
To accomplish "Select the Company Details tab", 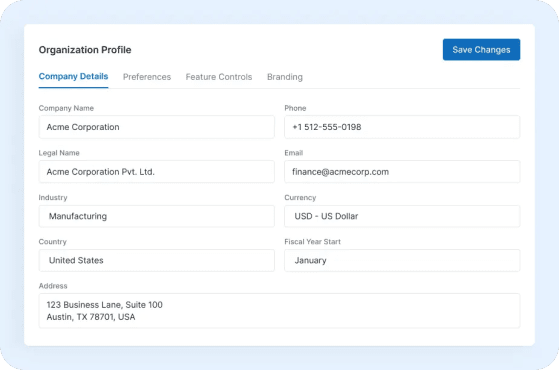I will [x=73, y=77].
